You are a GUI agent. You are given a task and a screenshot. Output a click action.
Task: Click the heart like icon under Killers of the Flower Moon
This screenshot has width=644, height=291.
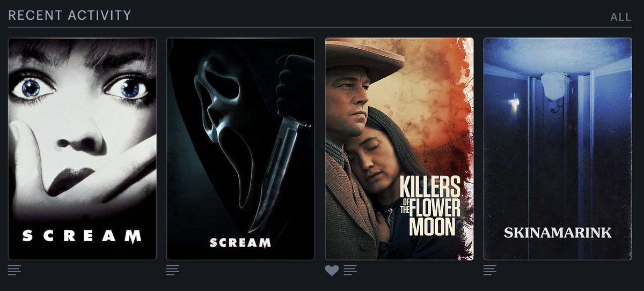pos(332,271)
